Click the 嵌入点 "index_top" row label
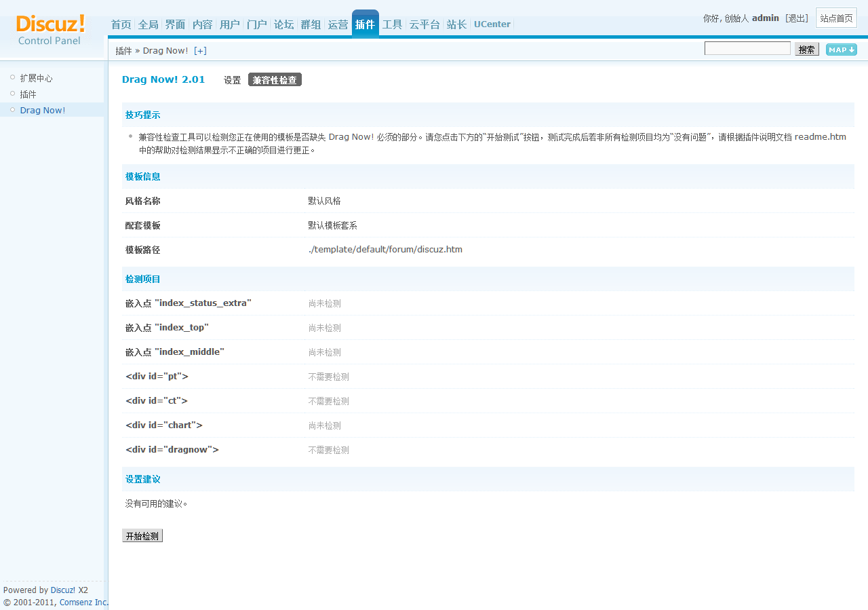The height and width of the screenshot is (610, 868). [x=167, y=328]
